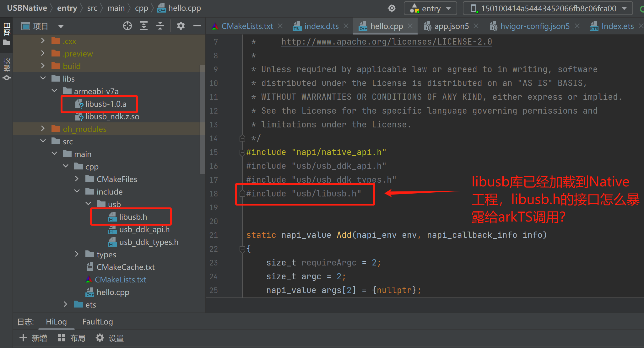Open the entry run configuration dropdown

click(430, 8)
